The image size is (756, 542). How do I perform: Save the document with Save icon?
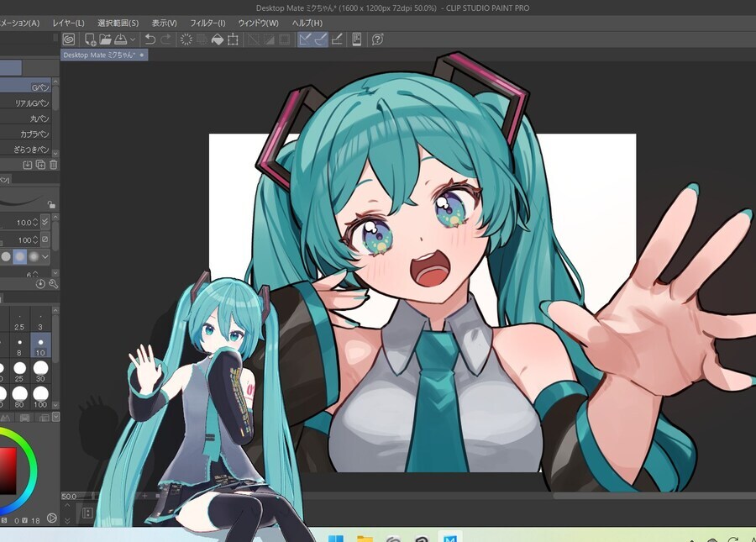pos(120,39)
